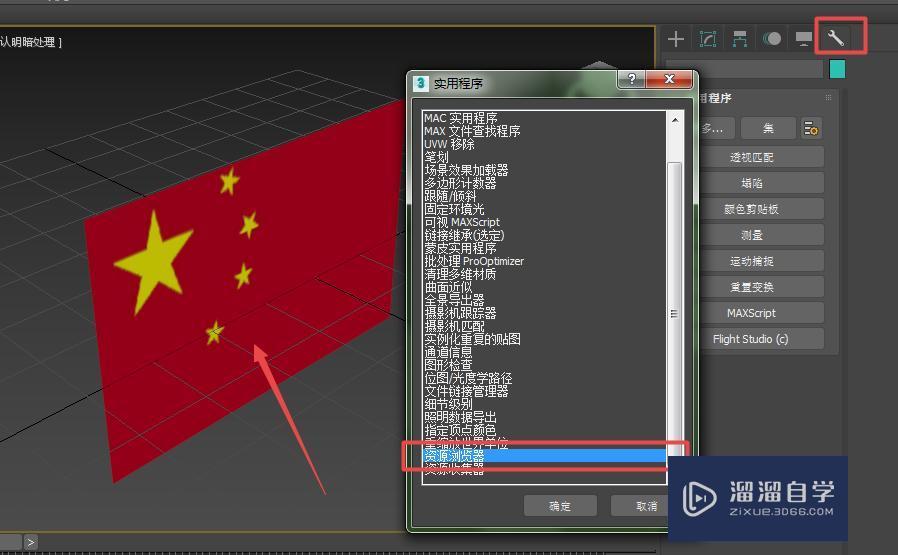Image resolution: width=898 pixels, height=555 pixels.
Task: Select '照明数据导出' in the list
Action: click(x=460, y=417)
